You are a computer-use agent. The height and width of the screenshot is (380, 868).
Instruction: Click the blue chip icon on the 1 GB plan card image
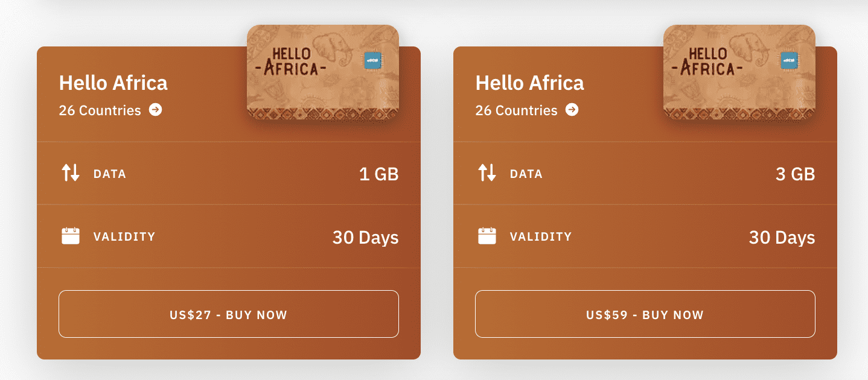(x=372, y=59)
